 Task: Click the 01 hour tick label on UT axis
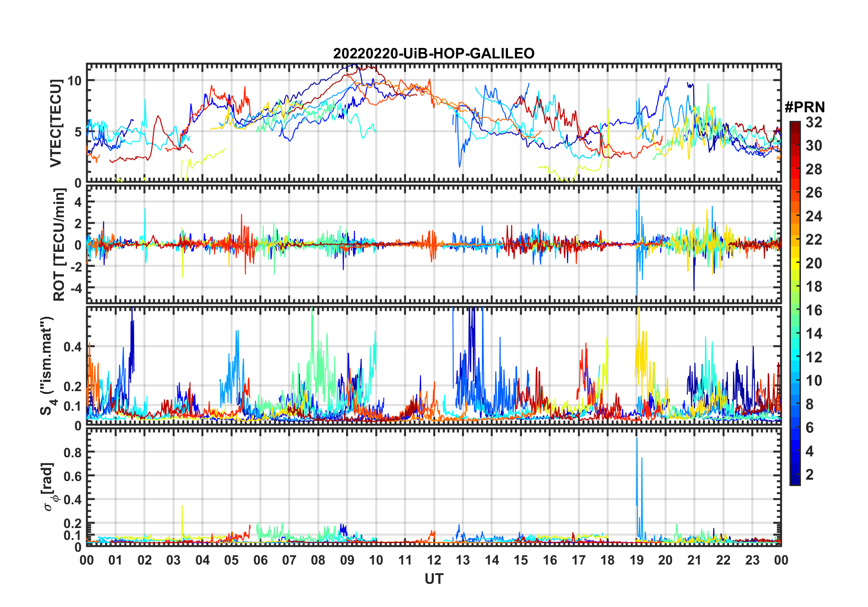pos(115,560)
